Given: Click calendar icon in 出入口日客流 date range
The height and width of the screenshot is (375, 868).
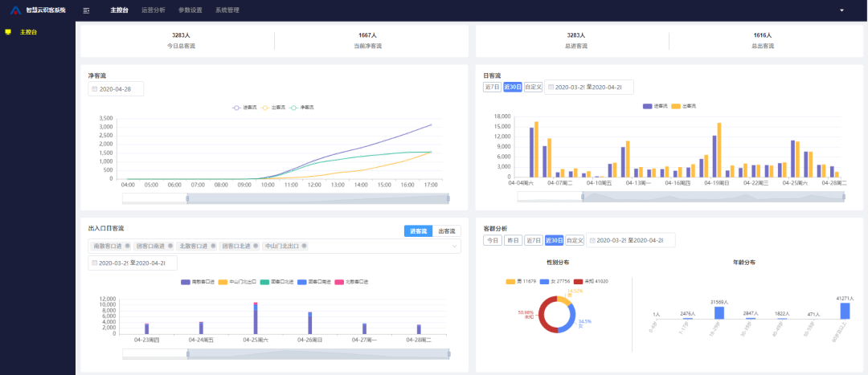Looking at the screenshot, I should tap(95, 263).
